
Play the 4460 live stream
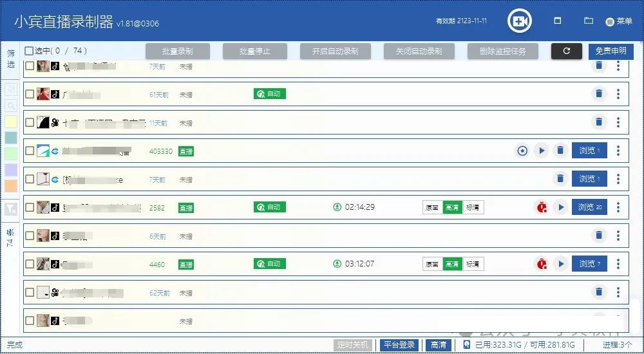[x=561, y=264]
